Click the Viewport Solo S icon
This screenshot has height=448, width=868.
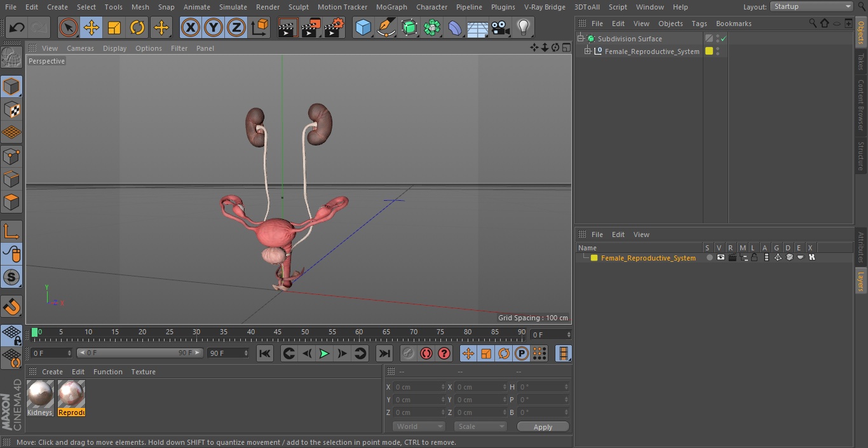[11, 277]
